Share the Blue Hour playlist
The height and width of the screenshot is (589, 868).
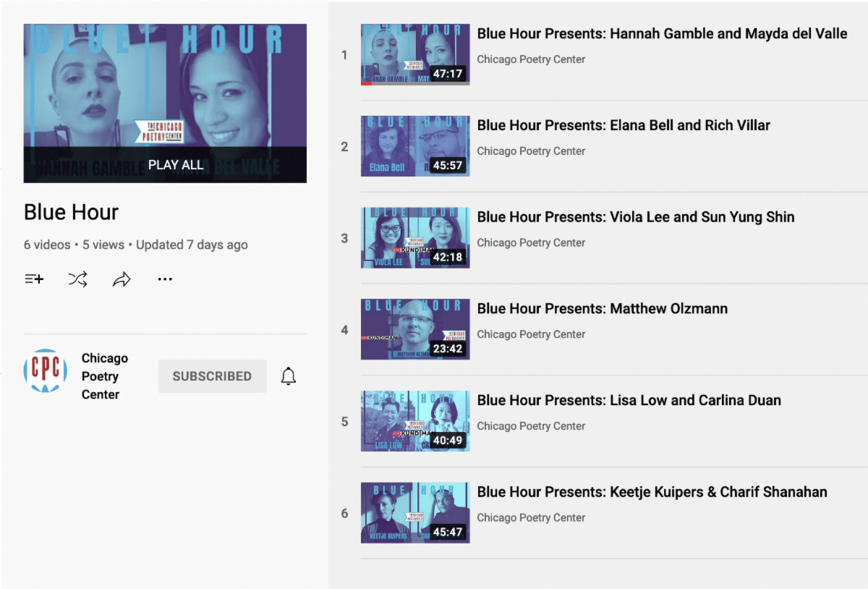(x=122, y=279)
